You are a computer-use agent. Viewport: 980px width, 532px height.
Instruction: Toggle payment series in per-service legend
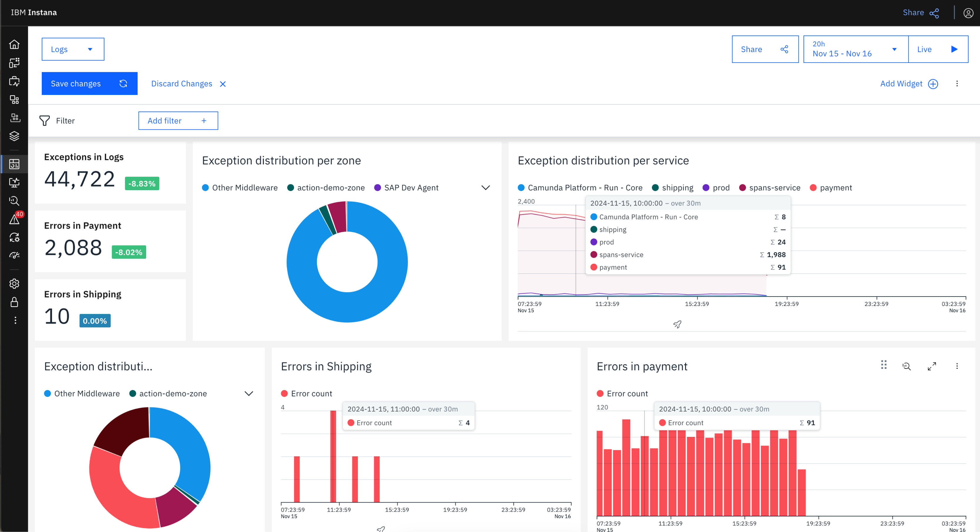(x=831, y=188)
